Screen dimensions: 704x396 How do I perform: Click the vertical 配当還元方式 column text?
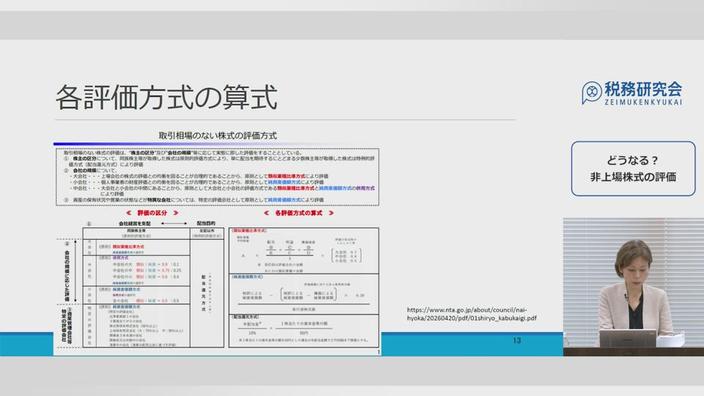coord(203,294)
